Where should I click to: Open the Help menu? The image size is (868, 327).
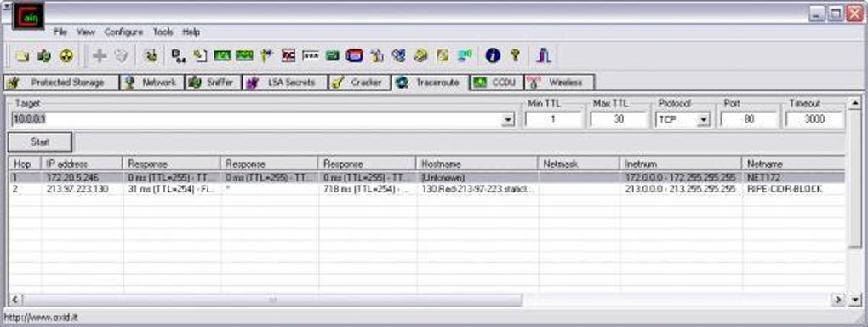[191, 32]
